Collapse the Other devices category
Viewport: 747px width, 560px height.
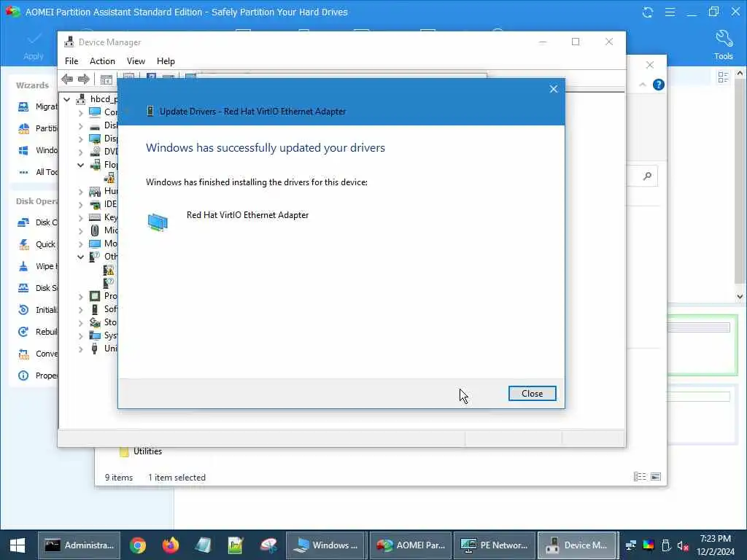point(80,257)
